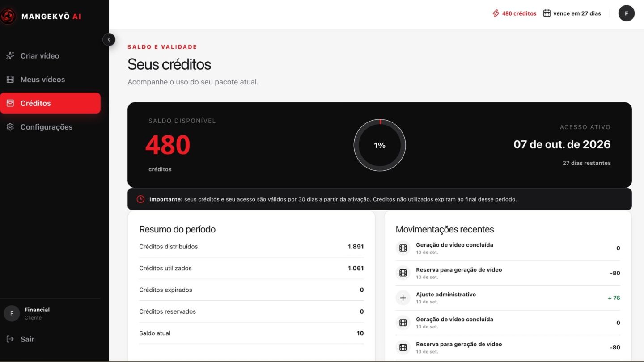This screenshot has height=362, width=644.
Task: Click the value 1.891
Action: (356, 247)
